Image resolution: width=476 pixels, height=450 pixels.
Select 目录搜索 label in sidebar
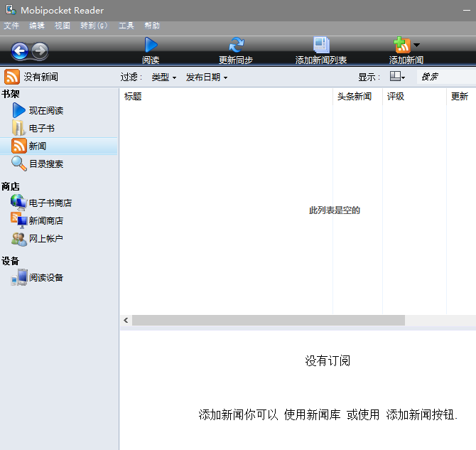point(46,164)
